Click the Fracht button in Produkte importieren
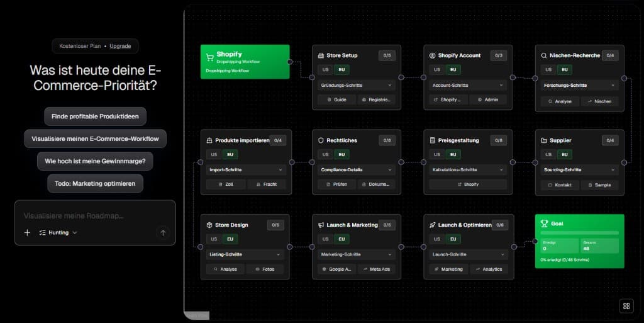The height and width of the screenshot is (323, 644). coord(266,184)
